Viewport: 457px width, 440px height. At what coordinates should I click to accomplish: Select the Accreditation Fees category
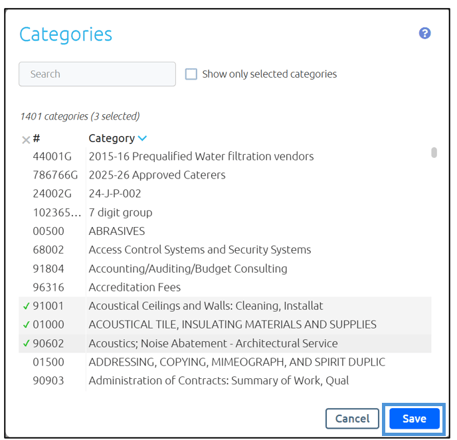pos(225,287)
